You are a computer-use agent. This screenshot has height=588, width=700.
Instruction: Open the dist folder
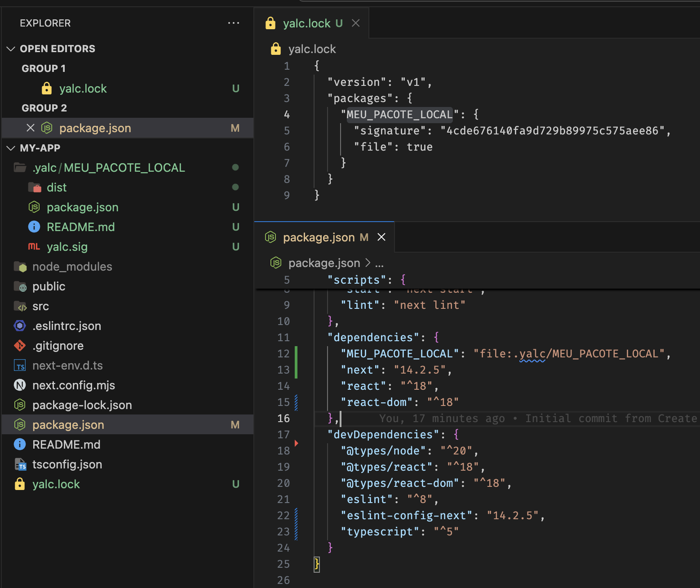pos(128,187)
